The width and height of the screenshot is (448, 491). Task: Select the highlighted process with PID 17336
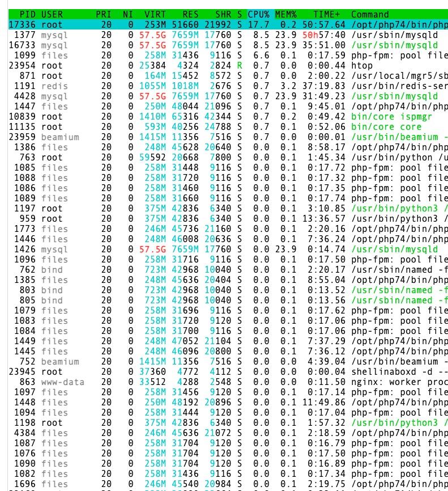pos(228,24)
